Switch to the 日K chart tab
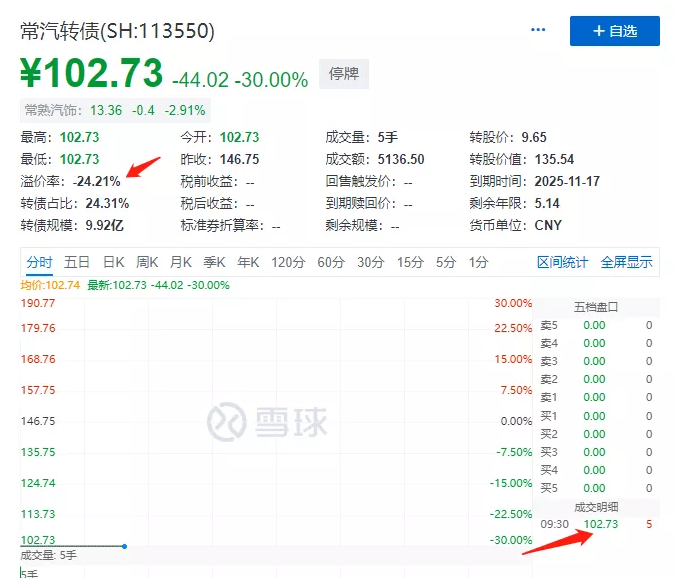Image resolution: width=687 pixels, height=582 pixels. tap(113, 262)
